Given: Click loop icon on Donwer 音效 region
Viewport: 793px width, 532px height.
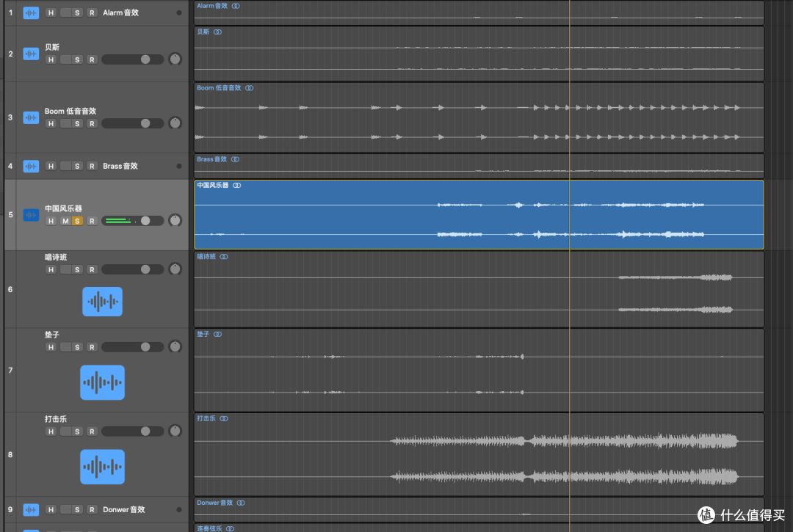Looking at the screenshot, I should tap(241, 503).
